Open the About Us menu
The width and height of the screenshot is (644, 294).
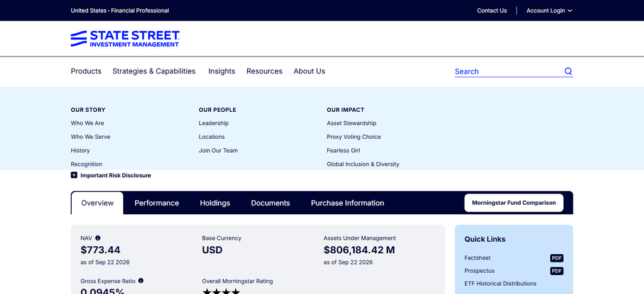(x=309, y=71)
